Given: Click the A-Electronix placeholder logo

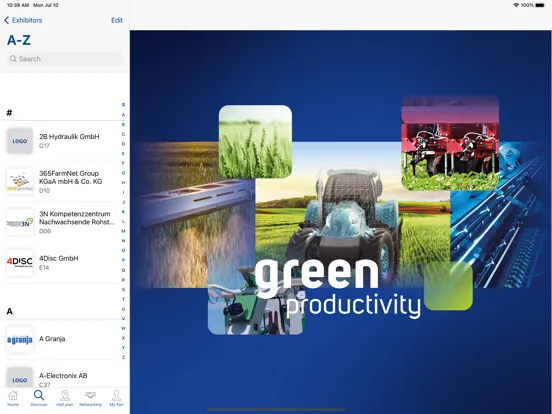Looking at the screenshot, I should 20,378.
